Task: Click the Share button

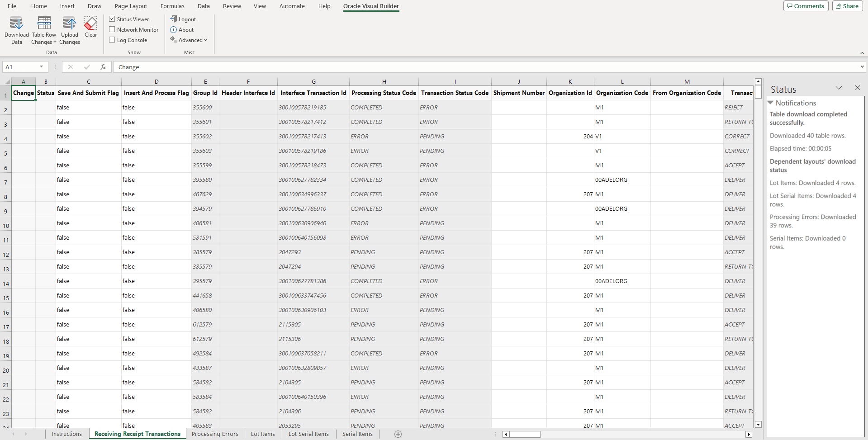Action: (x=847, y=6)
